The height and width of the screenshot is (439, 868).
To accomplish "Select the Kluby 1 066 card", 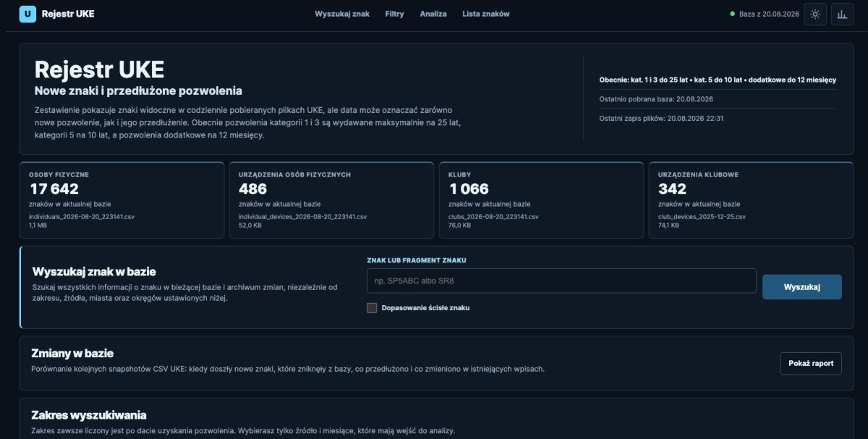I will pyautogui.click(x=541, y=200).
